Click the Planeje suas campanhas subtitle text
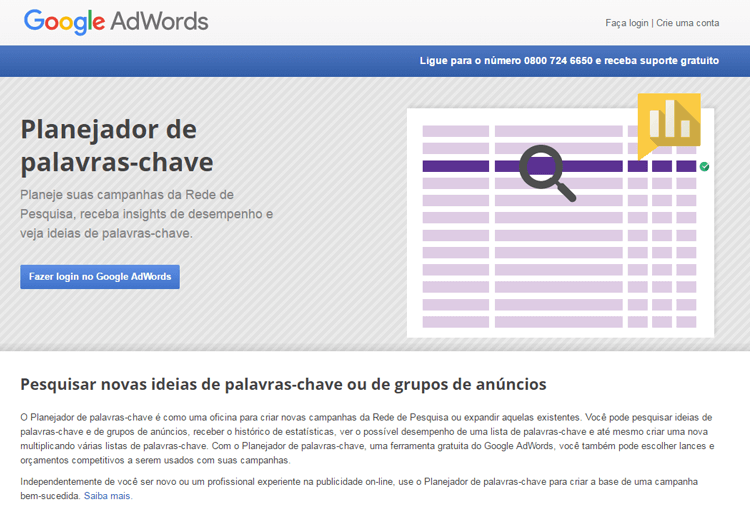Image resolution: width=750 pixels, height=515 pixels. (x=146, y=213)
